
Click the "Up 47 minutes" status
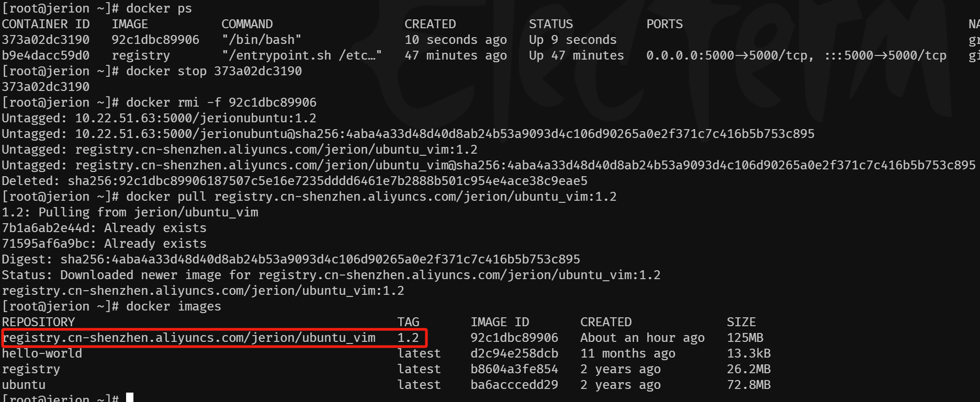pos(577,55)
